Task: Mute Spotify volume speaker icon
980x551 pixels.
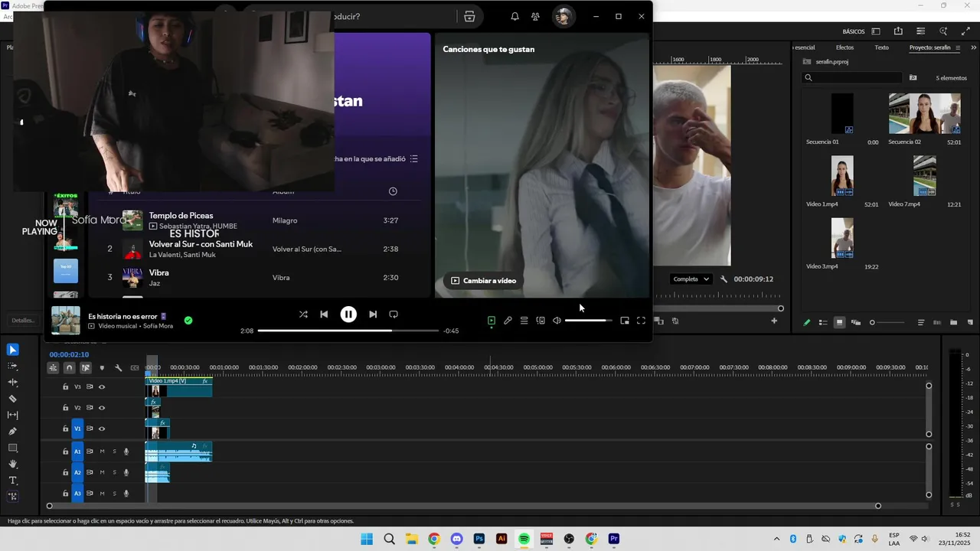Action: click(x=557, y=321)
